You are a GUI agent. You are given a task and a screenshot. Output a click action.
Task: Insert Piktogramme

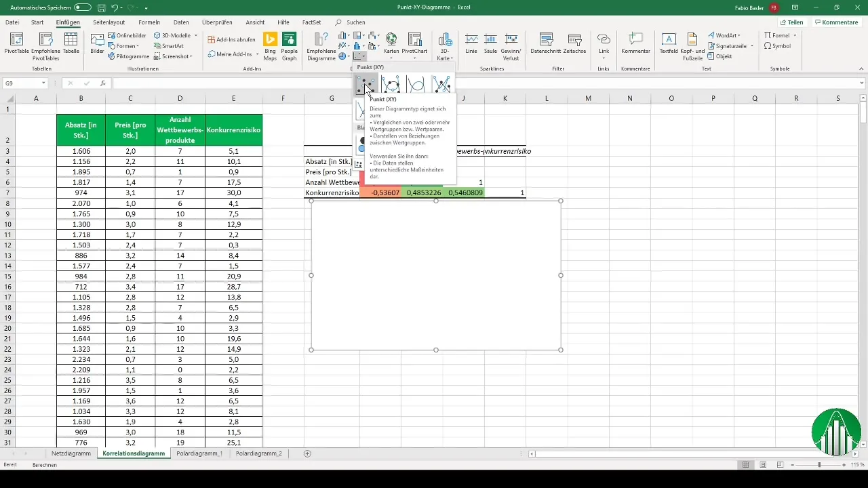(128, 56)
